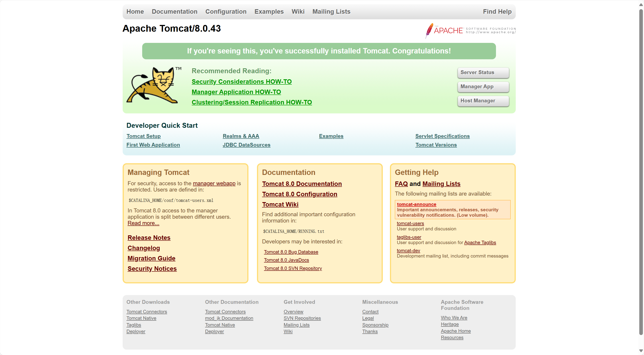Open the Tomcat Setup quick start link
This screenshot has width=644, height=355.
click(144, 136)
